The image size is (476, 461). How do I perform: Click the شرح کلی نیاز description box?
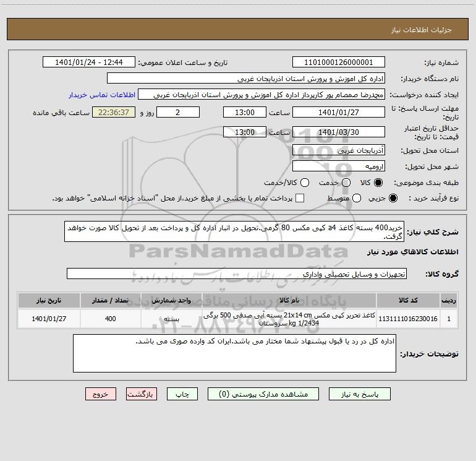coord(234,231)
